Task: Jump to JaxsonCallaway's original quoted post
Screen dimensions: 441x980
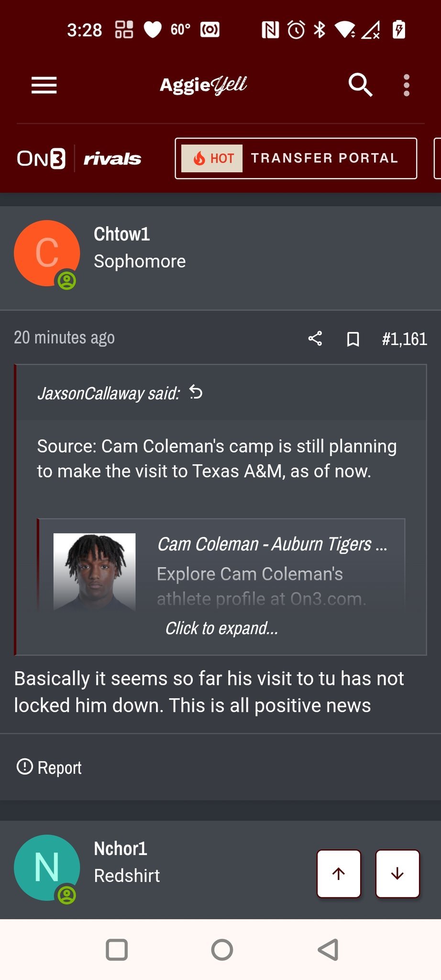Action: click(x=196, y=392)
